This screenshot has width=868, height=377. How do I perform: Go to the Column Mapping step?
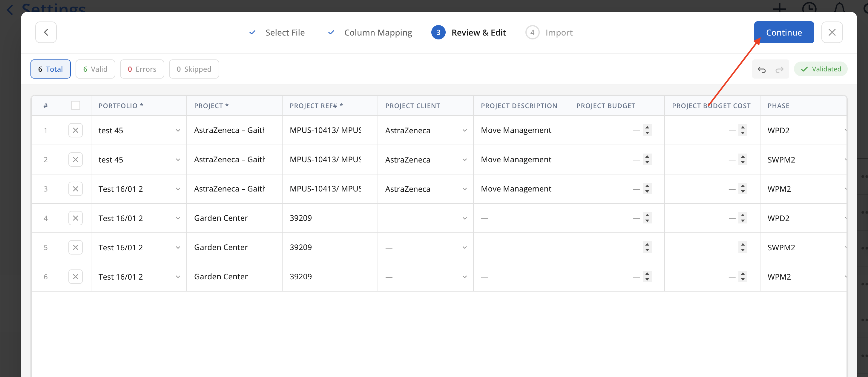click(378, 32)
